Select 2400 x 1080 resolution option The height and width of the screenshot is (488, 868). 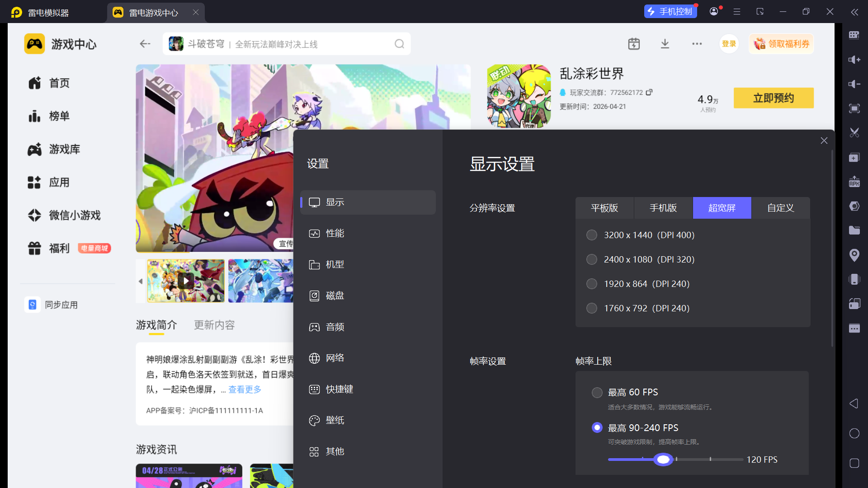tap(592, 259)
